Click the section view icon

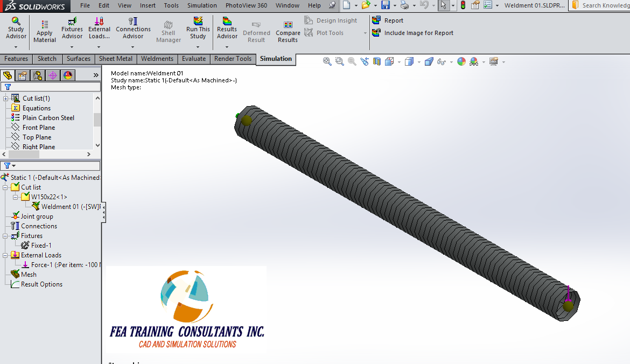[x=377, y=61]
